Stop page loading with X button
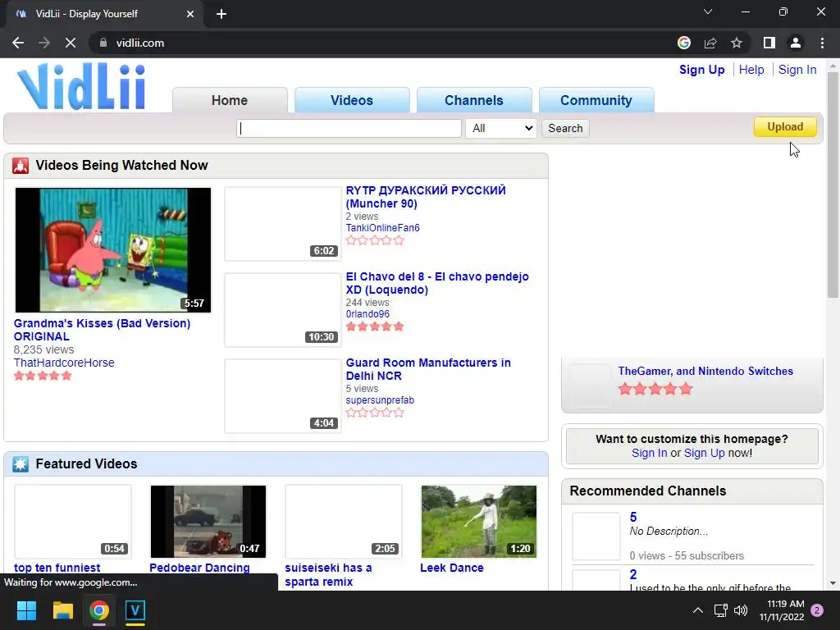This screenshot has height=630, width=840. click(71, 43)
